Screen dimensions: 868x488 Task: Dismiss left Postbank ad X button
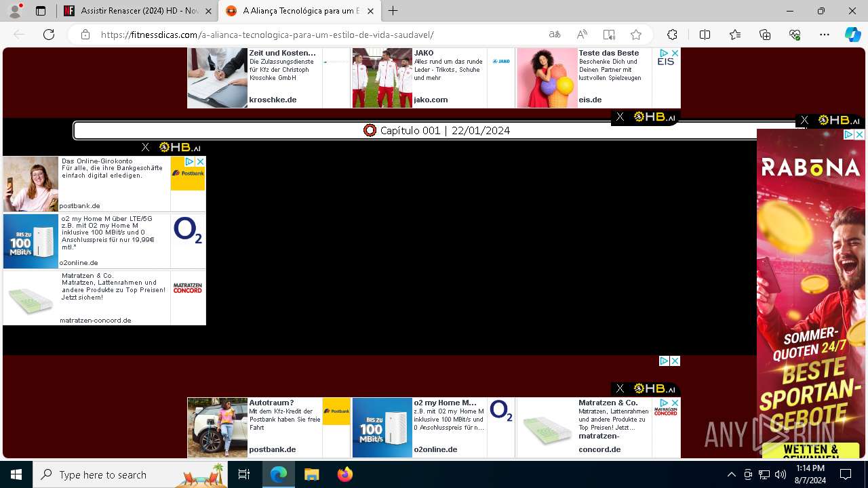pyautogui.click(x=200, y=161)
